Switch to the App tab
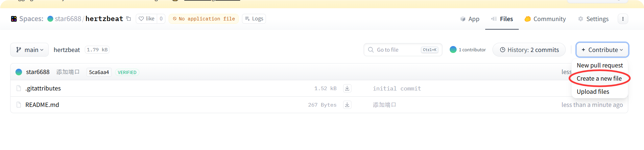The width and height of the screenshot is (644, 150). [x=470, y=19]
